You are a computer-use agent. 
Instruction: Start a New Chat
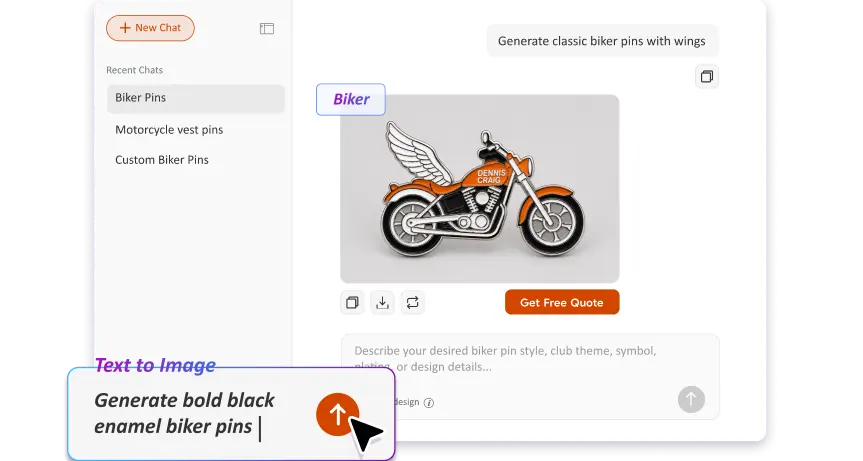150,28
